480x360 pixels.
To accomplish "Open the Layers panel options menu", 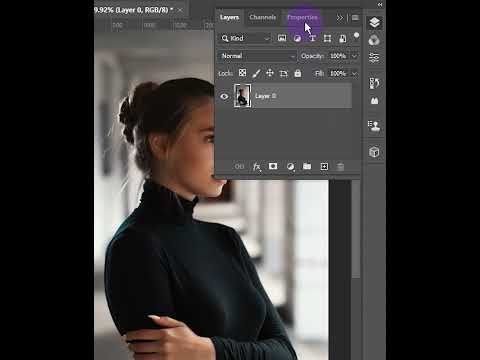I will point(355,18).
